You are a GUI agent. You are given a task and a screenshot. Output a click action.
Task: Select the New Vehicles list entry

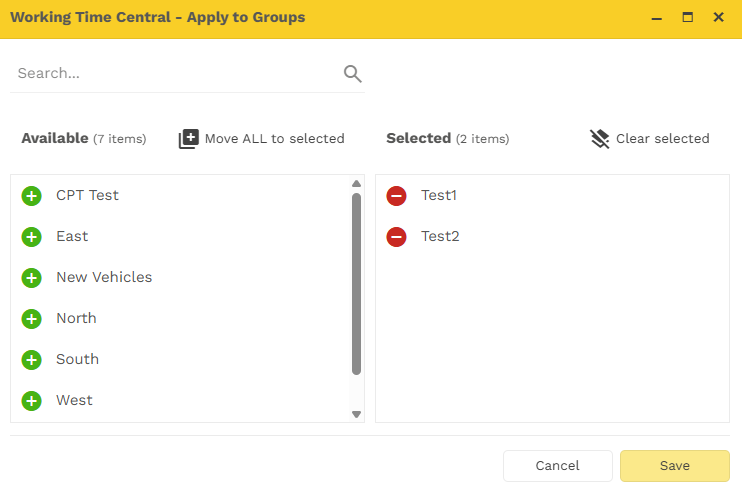104,277
